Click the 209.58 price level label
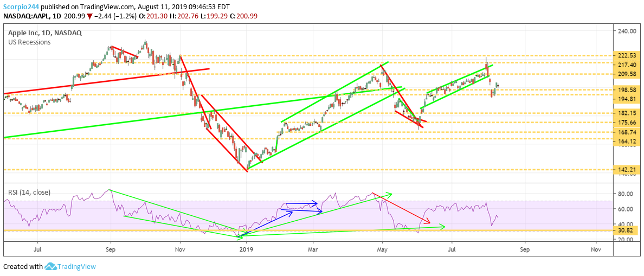 (626, 74)
